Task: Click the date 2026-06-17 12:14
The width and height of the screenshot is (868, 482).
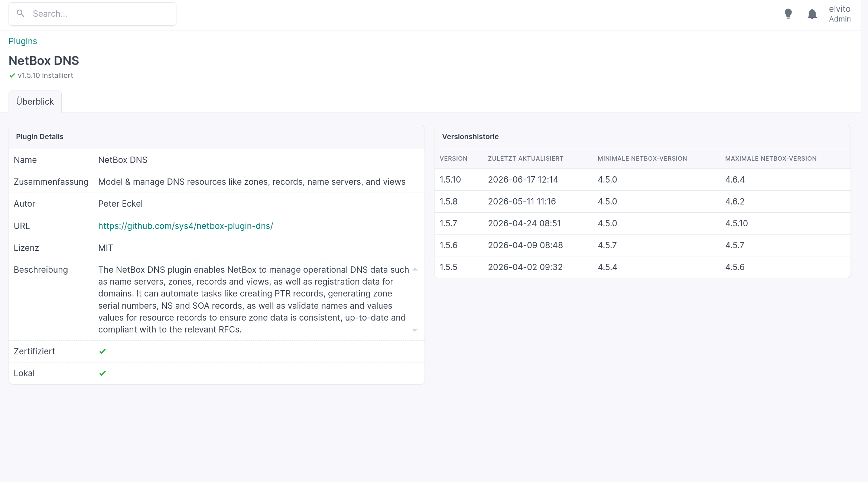Action: click(x=523, y=180)
